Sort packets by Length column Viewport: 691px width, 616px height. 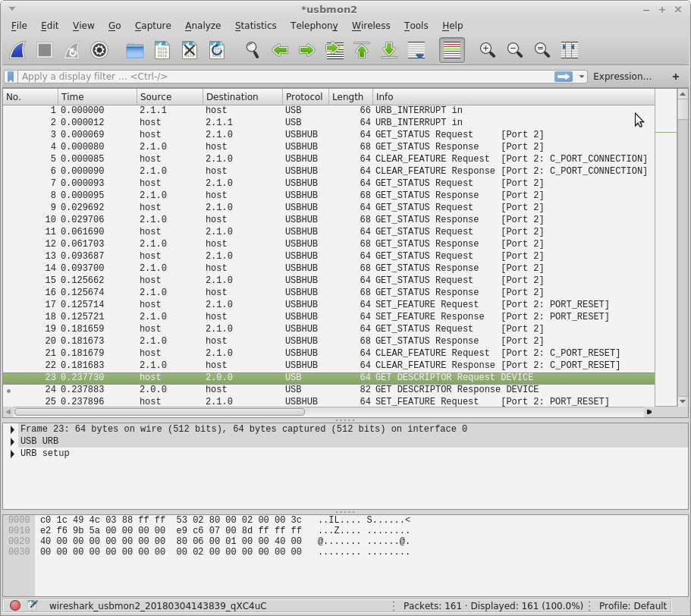(x=350, y=97)
